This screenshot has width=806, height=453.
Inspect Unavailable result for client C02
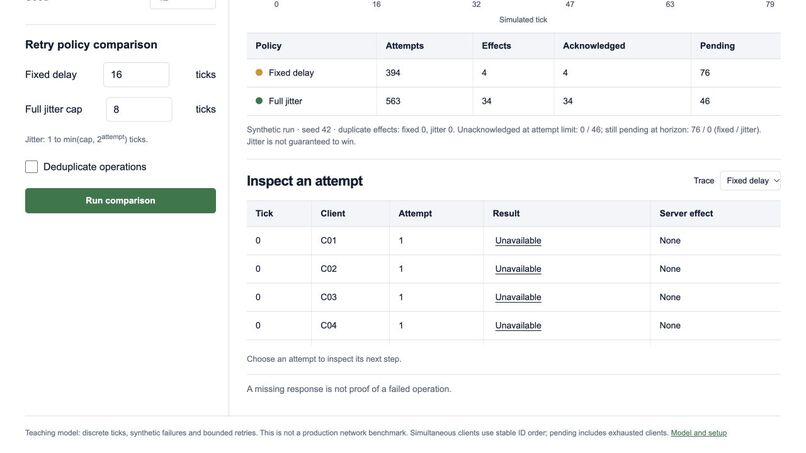point(518,269)
